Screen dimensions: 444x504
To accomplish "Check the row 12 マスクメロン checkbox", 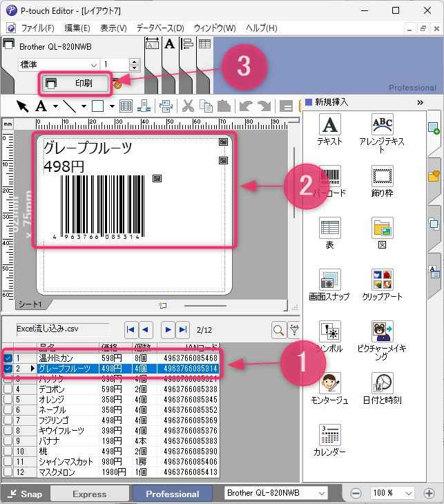I will pyautogui.click(x=8, y=472).
